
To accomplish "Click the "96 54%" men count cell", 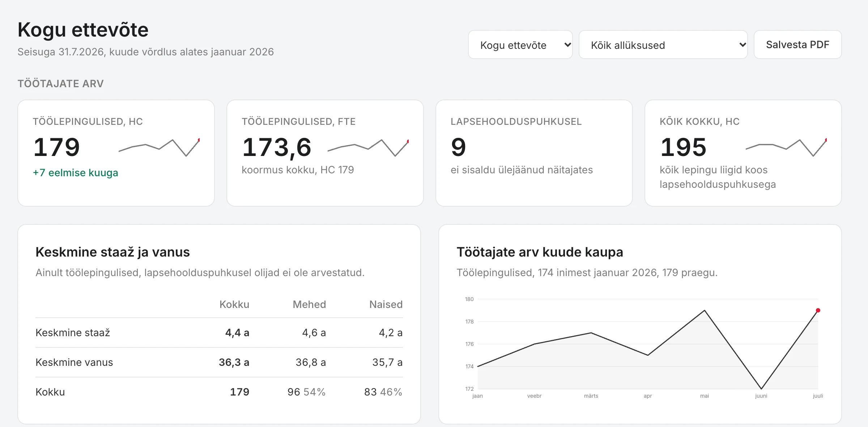I will [307, 392].
